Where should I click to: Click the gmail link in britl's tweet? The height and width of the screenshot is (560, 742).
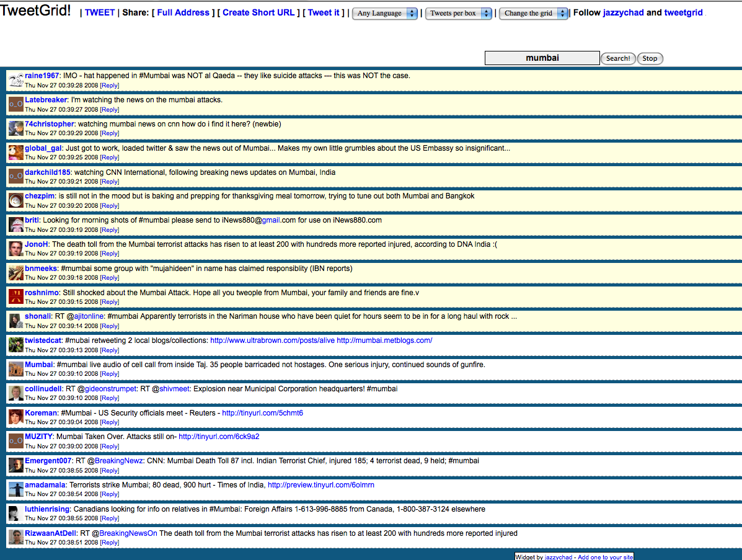pos(271,220)
